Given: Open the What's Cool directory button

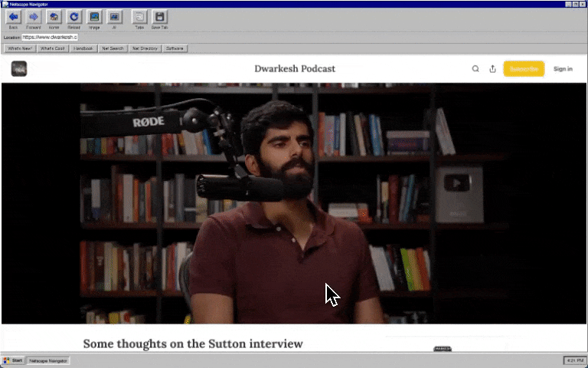Looking at the screenshot, I should (53, 48).
